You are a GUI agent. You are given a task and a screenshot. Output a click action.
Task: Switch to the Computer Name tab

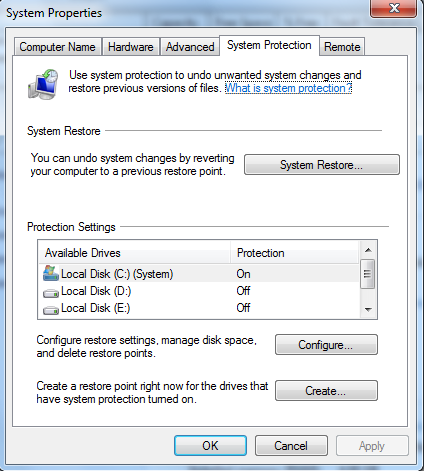57,47
